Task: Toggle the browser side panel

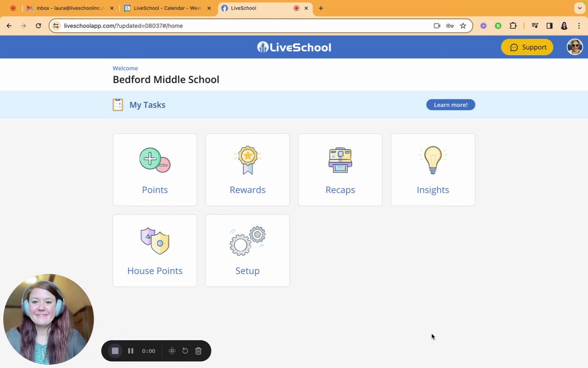Action: [x=549, y=26]
